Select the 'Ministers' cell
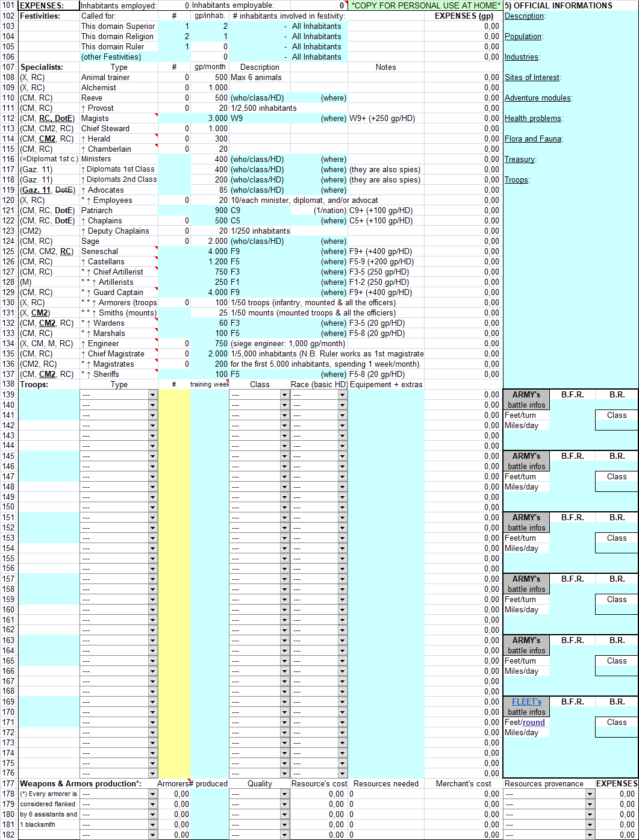Screen dimensions: 639x840 pos(119,160)
